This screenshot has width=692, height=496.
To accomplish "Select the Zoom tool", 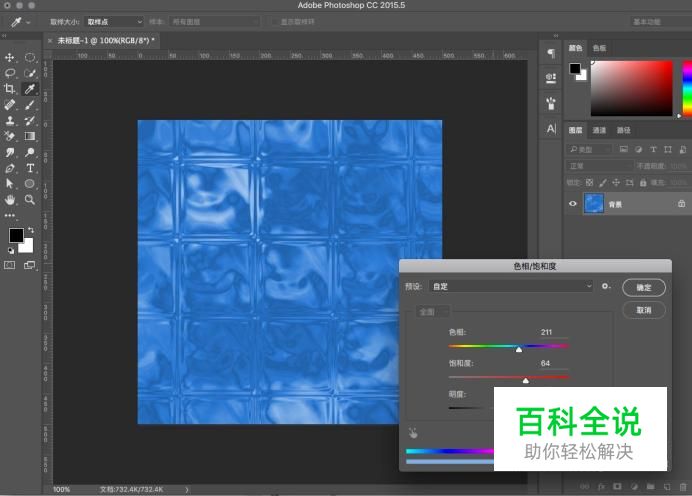I will point(30,200).
